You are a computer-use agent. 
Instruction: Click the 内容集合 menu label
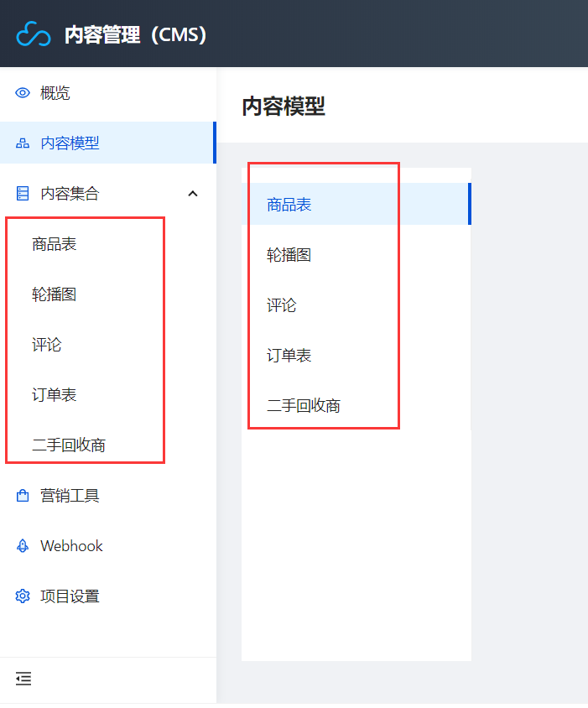click(x=70, y=194)
